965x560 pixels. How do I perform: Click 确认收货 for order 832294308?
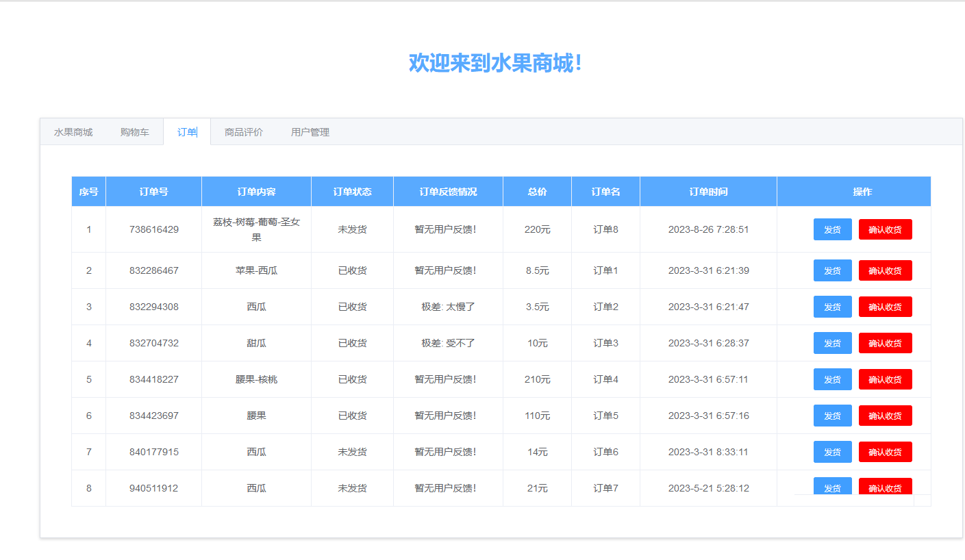coord(885,307)
